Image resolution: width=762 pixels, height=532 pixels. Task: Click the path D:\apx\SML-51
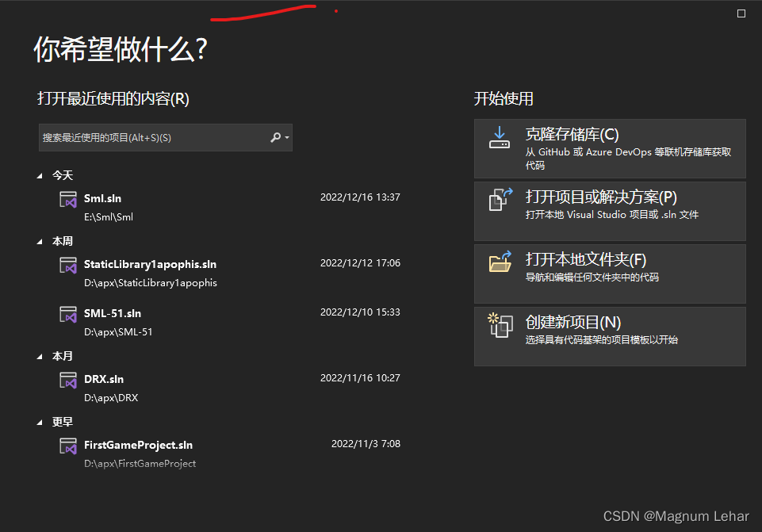pos(118,332)
